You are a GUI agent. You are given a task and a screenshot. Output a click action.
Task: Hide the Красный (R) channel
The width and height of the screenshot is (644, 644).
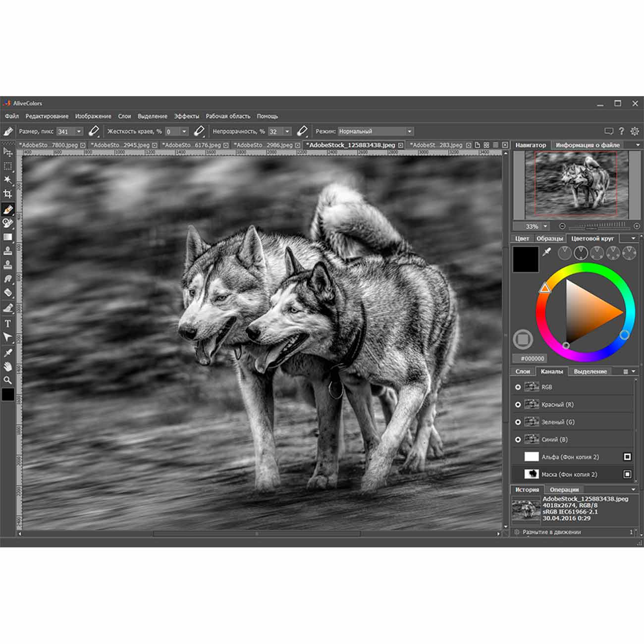pos(518,405)
